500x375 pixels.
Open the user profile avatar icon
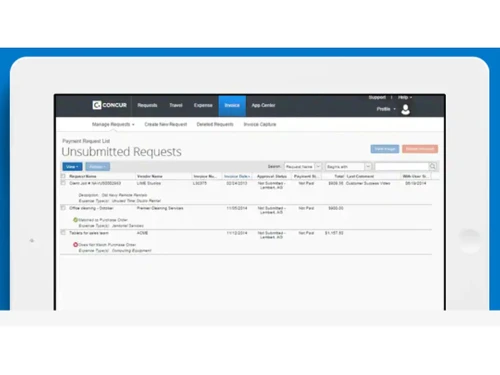click(406, 109)
